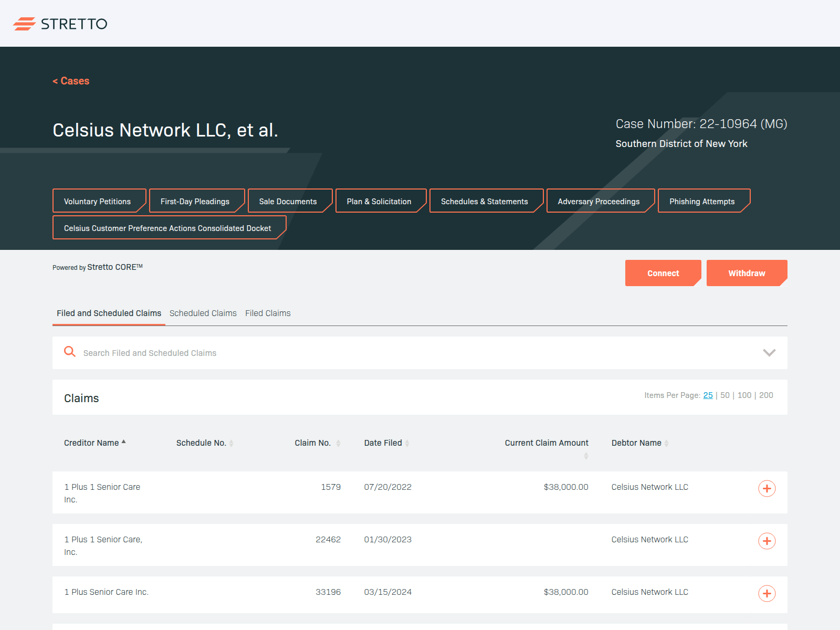Click date filed 07/20/2022
The height and width of the screenshot is (630, 840).
tap(388, 487)
